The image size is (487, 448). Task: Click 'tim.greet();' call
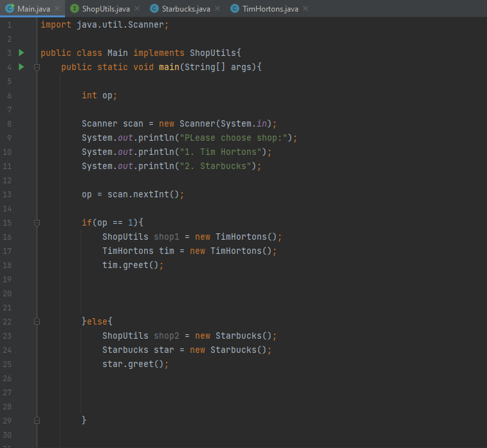[x=133, y=265]
